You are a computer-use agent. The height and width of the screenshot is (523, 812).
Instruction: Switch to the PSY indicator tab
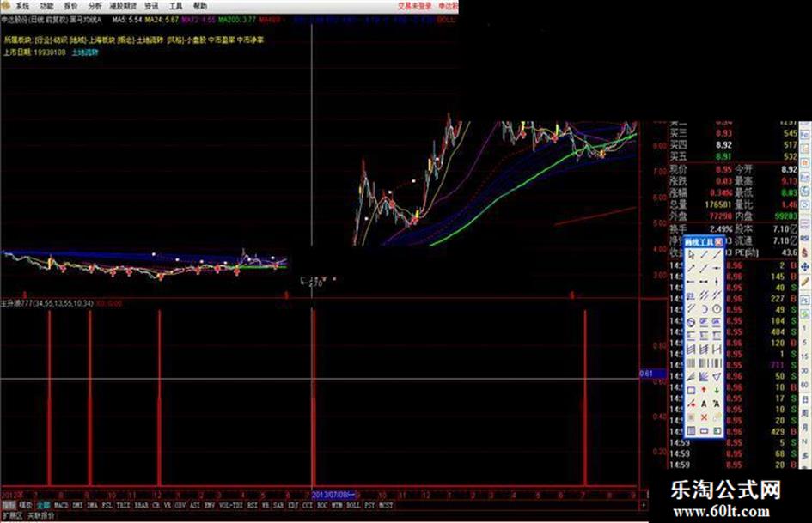(369, 505)
